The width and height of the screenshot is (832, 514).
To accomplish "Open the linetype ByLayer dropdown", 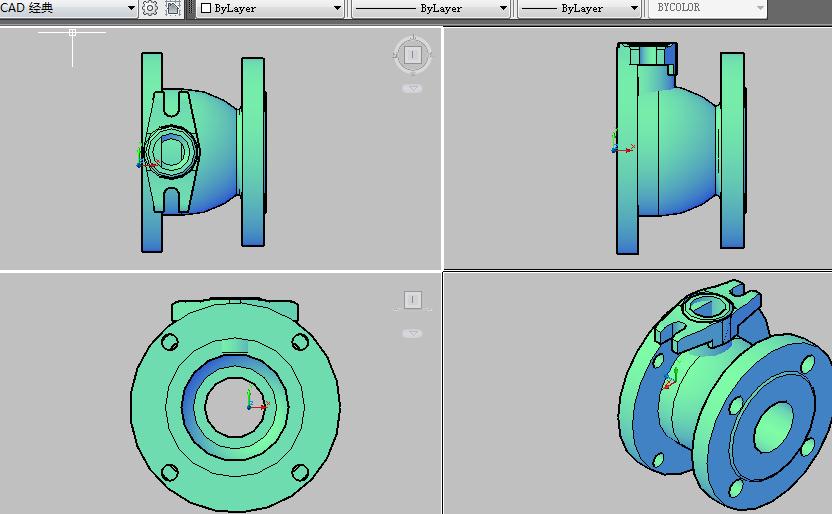I will point(430,8).
